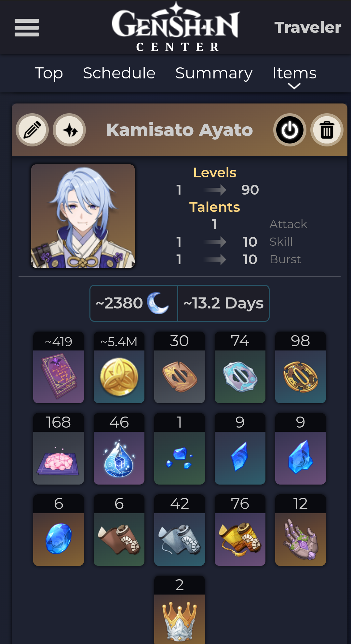Click the ~13.2 Days estimate box
The height and width of the screenshot is (644, 351).
[x=223, y=303]
